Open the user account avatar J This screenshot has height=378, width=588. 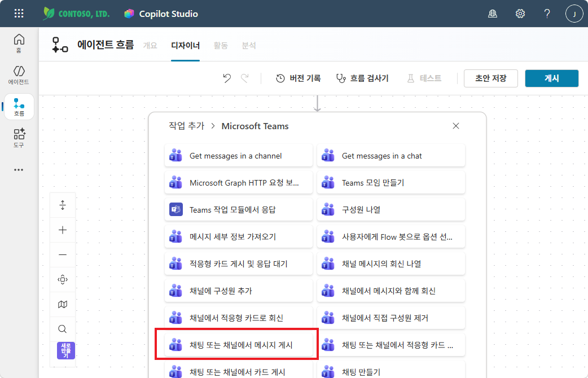click(x=574, y=14)
